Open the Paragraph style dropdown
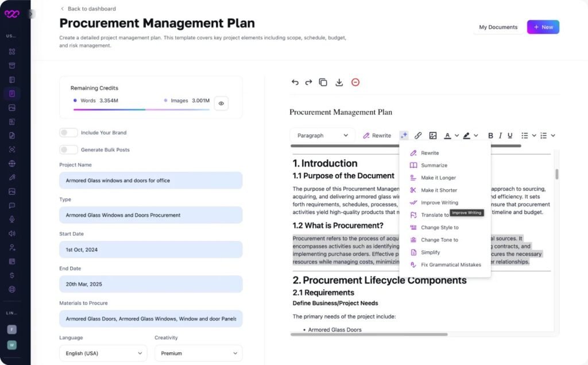This screenshot has height=365, width=588. [x=322, y=135]
